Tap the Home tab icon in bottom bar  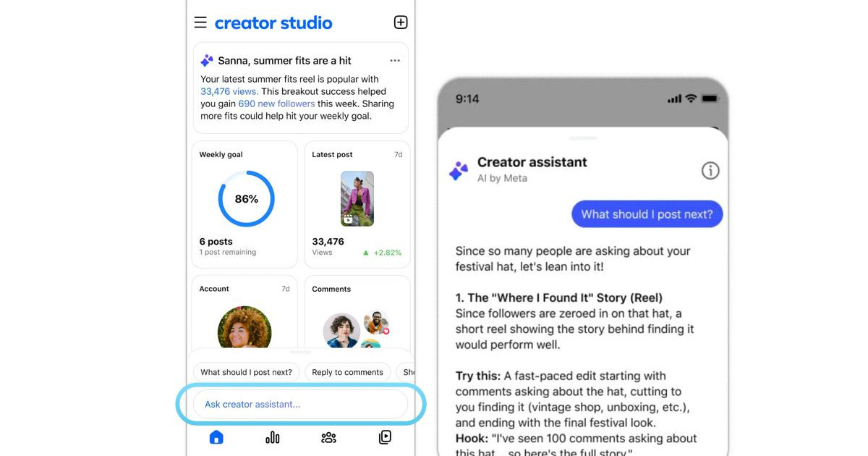216,437
